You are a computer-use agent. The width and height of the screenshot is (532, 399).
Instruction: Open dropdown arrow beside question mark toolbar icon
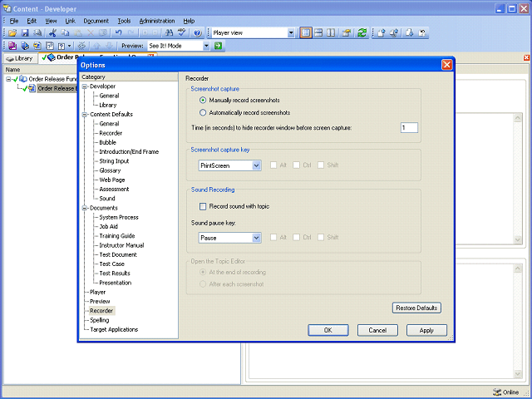(69, 46)
